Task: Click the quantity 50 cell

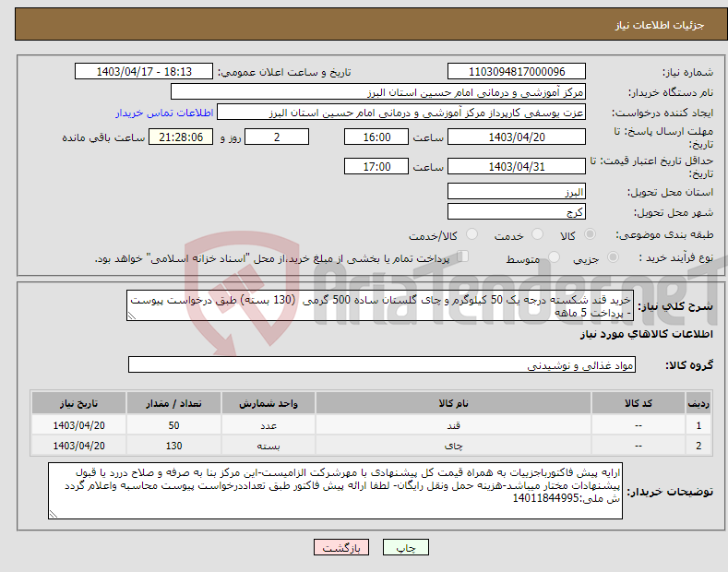Action: (173, 425)
